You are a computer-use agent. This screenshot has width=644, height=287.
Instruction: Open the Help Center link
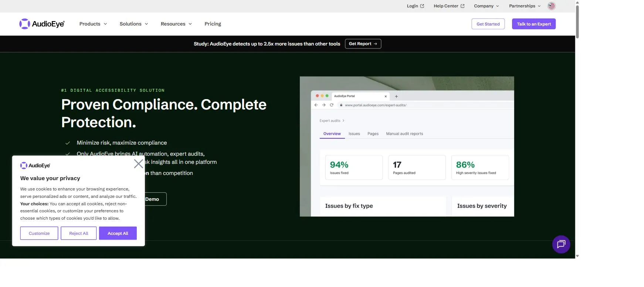pos(449,6)
